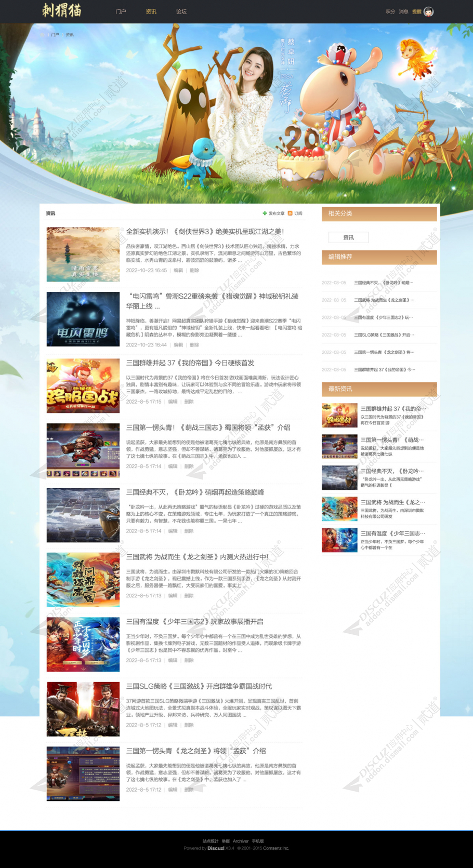473x868 pixels.
Task: Open recommended item 三国经典不灭,《卧龙吟》硝烟
Action: 384,283
